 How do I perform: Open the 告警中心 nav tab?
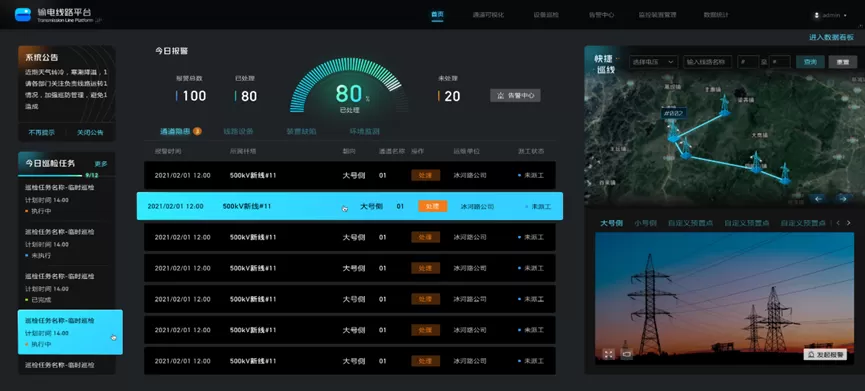tap(601, 15)
